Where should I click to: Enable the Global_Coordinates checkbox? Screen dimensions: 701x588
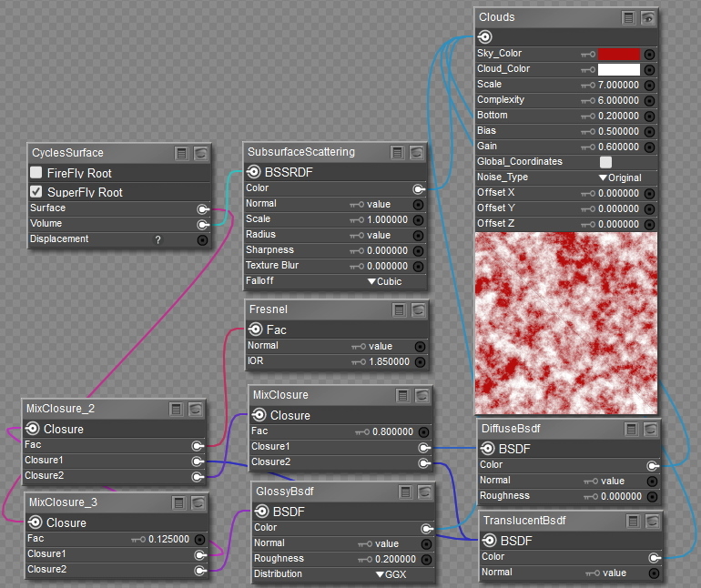tap(605, 162)
